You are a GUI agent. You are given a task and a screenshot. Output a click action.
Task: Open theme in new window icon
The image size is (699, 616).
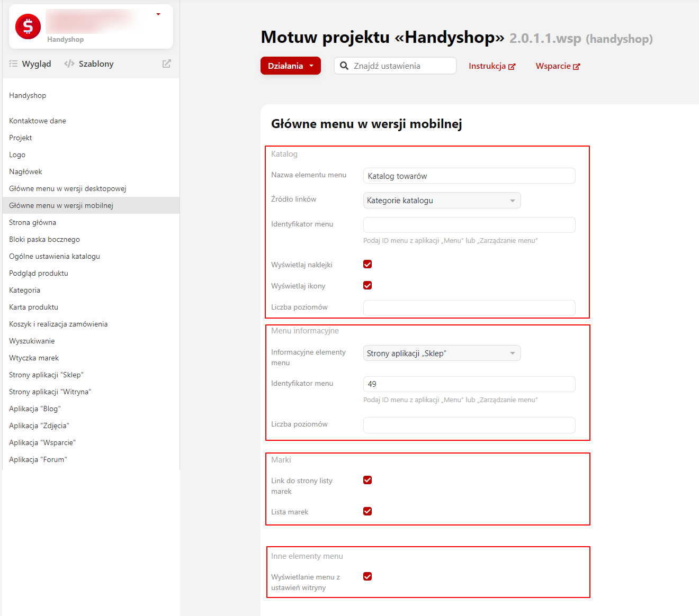tap(166, 64)
